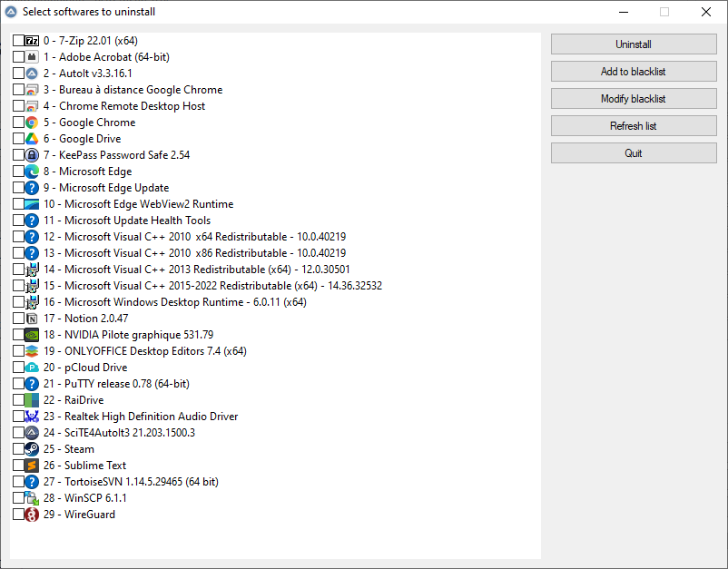Select the pCloud Drive checkbox
728x569 pixels.
[18, 368]
